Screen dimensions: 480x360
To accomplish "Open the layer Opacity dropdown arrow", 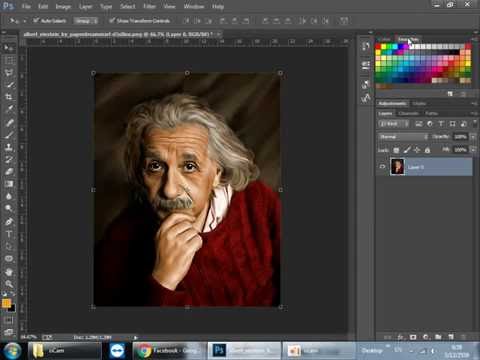I will pos(473,137).
